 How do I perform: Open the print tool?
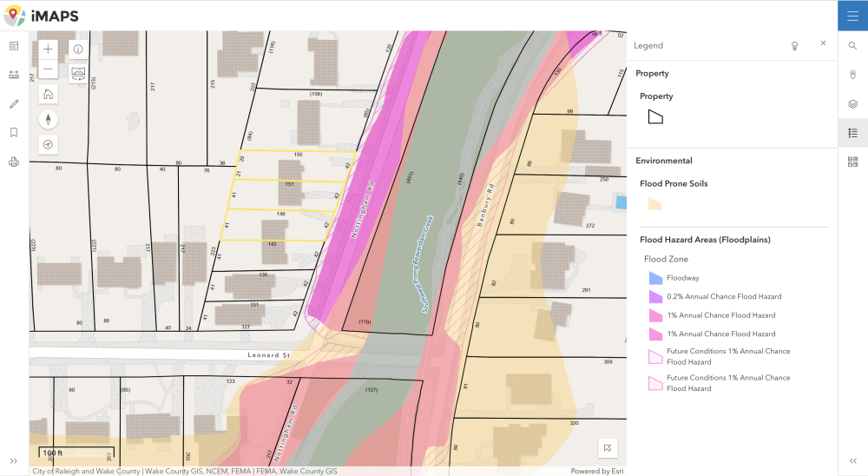click(x=14, y=162)
